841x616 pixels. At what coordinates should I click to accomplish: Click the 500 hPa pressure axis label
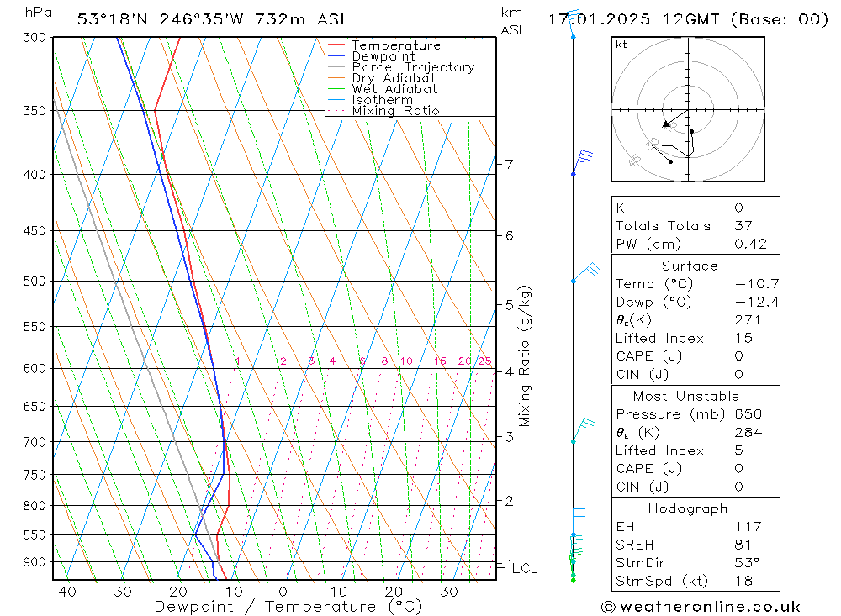(34, 281)
